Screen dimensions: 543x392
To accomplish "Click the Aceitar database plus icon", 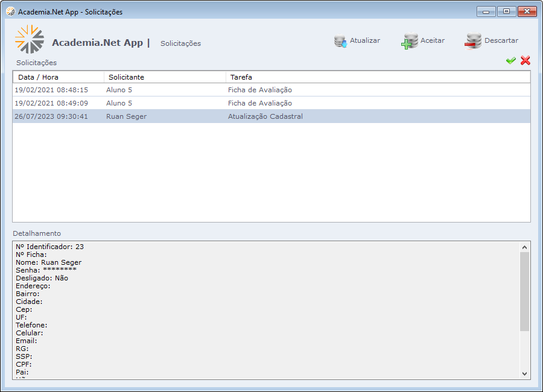I will [x=410, y=42].
